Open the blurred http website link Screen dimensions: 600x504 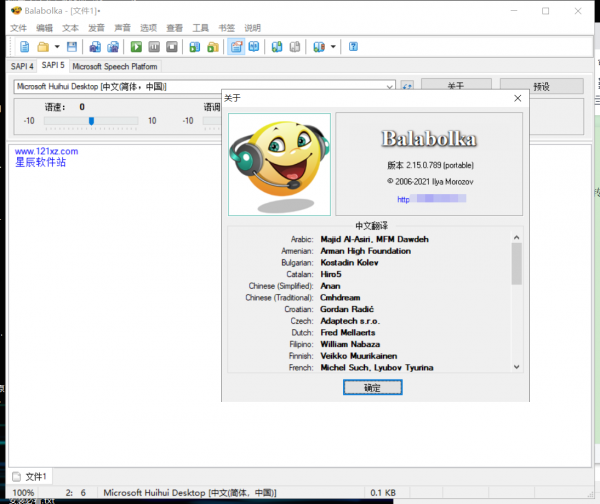[431, 199]
